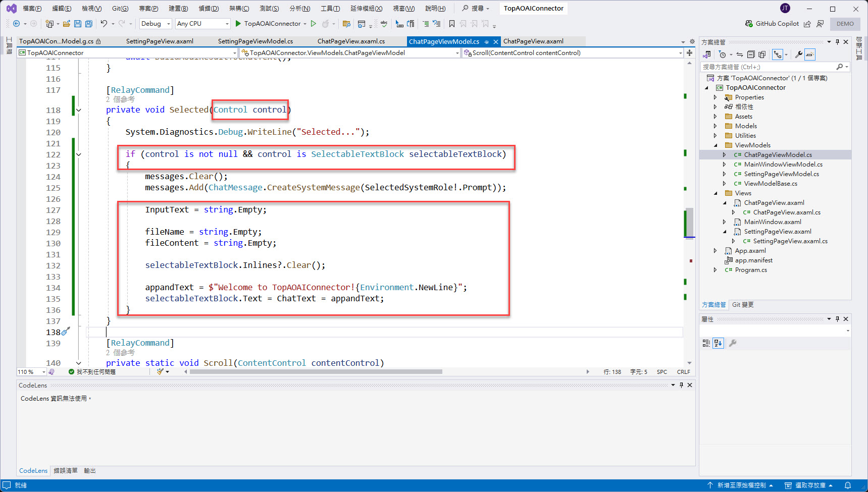Viewport: 868px width, 492px height.
Task: Click the comment selected lines icon
Action: (426, 24)
